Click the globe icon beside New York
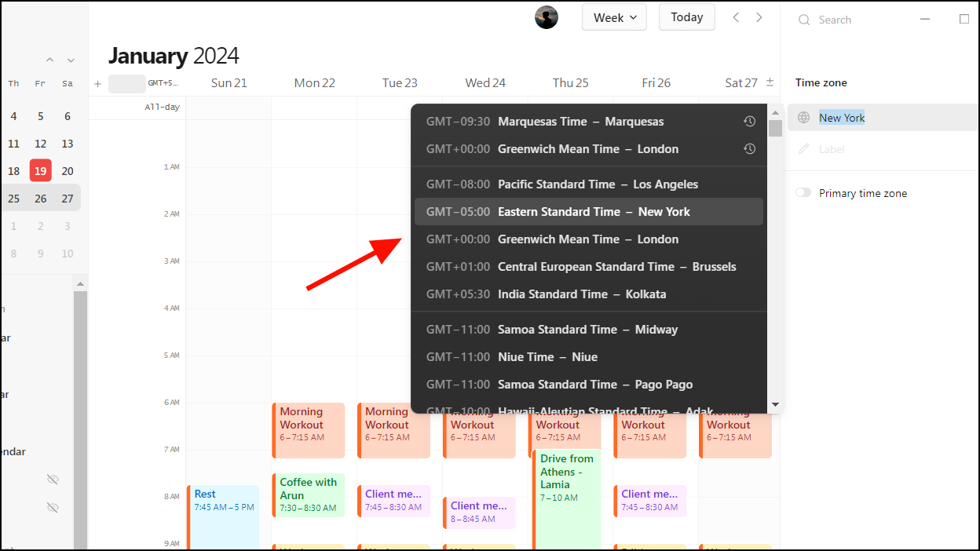The height and width of the screenshot is (551, 980). coord(803,117)
